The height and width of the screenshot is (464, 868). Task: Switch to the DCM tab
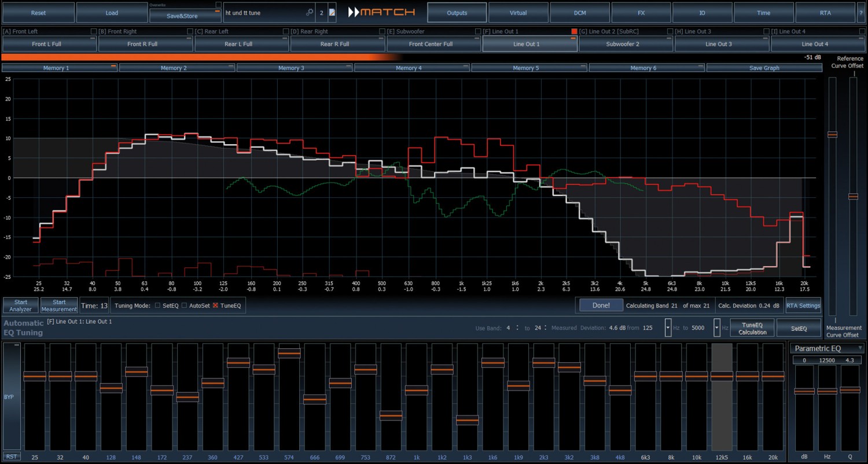(580, 12)
